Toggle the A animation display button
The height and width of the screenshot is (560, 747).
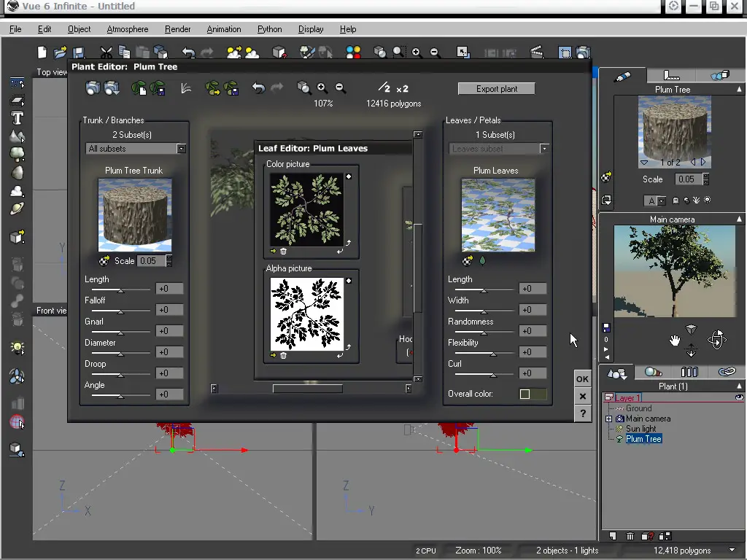click(651, 201)
